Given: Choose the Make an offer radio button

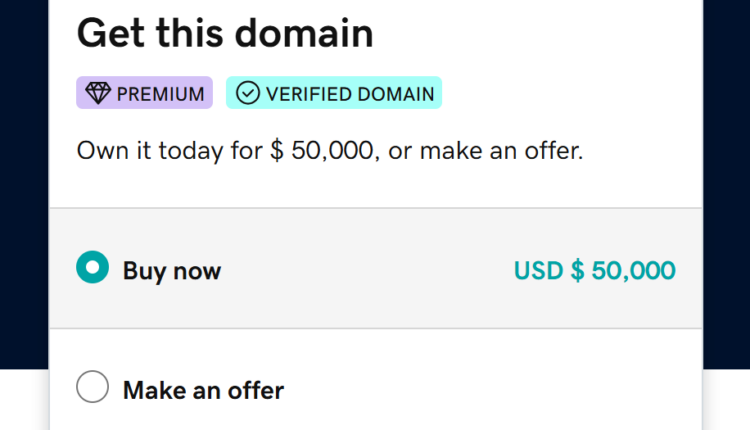Looking at the screenshot, I should 92,388.
